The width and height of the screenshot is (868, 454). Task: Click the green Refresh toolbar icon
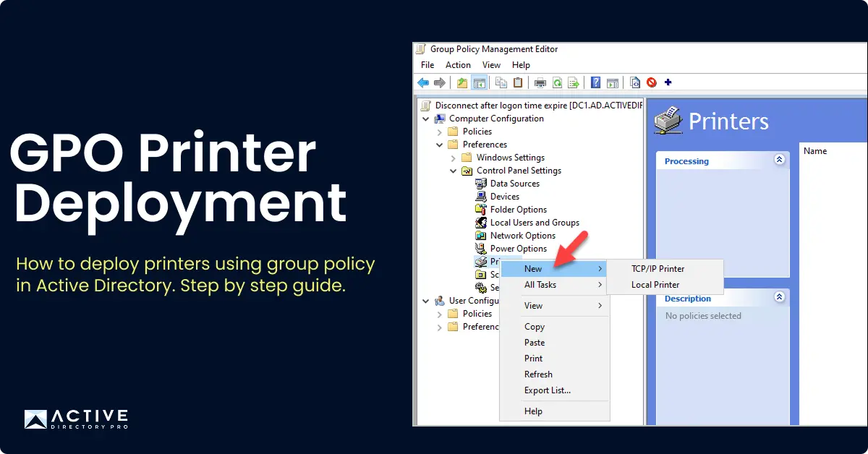(x=557, y=83)
